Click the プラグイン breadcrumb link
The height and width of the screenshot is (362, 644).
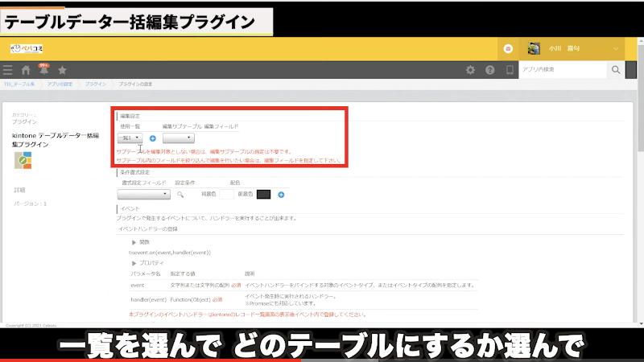click(x=95, y=84)
